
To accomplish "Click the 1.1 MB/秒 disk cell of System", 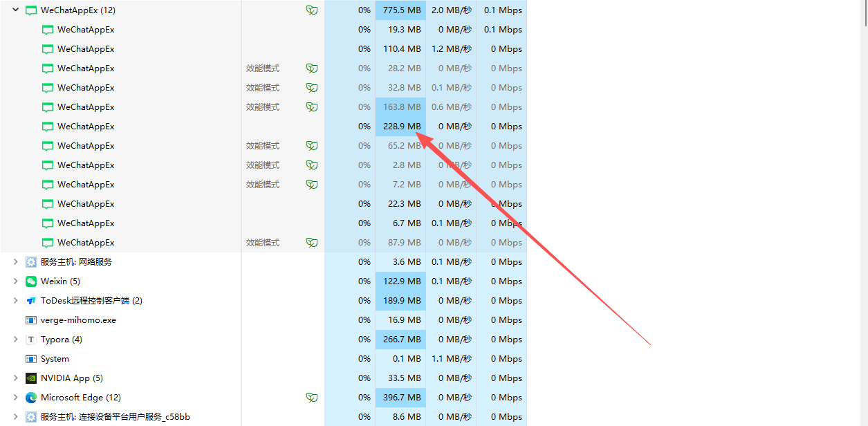I will pyautogui.click(x=451, y=359).
